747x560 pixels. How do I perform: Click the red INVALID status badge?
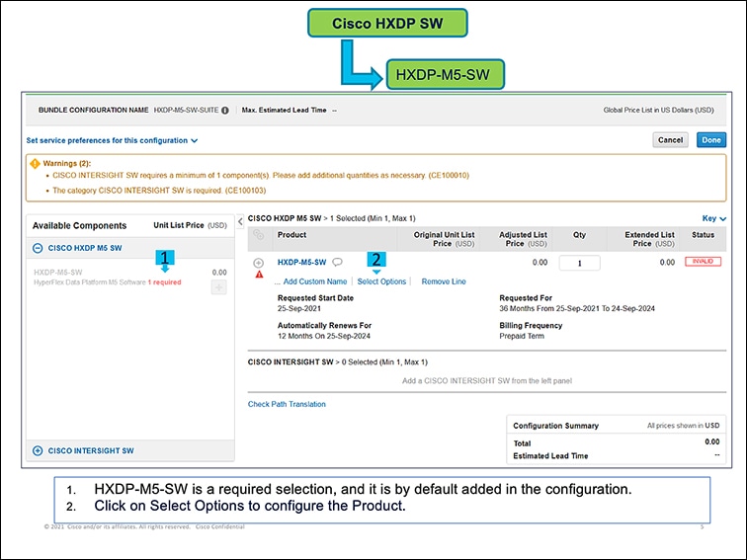click(704, 262)
